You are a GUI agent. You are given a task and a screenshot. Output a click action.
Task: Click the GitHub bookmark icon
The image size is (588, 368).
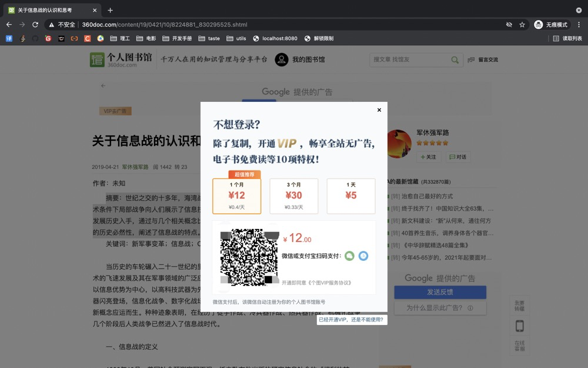[35, 38]
